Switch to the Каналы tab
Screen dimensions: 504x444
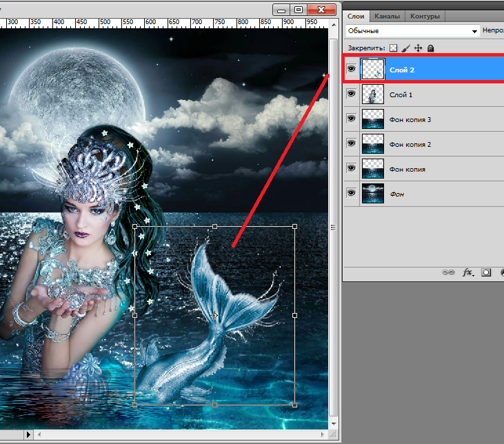[x=387, y=16]
